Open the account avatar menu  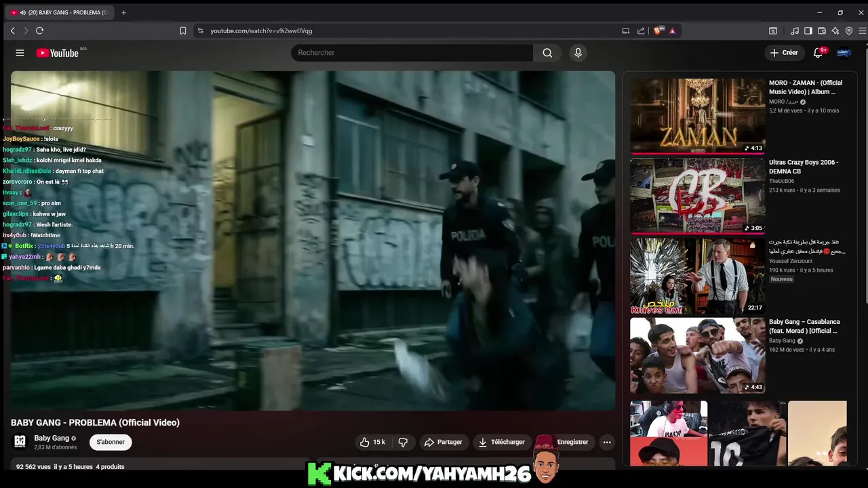[x=844, y=53]
